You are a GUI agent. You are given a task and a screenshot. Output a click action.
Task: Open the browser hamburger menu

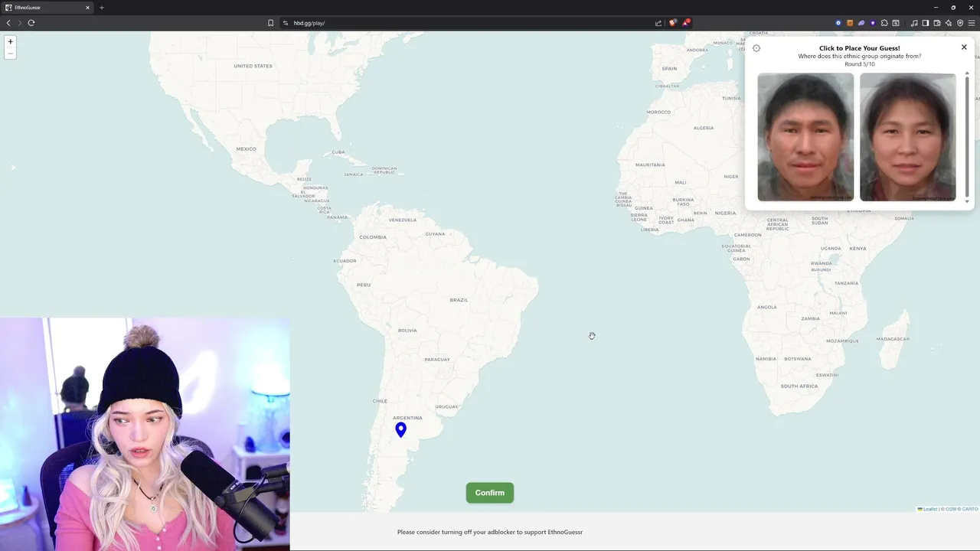(x=972, y=23)
